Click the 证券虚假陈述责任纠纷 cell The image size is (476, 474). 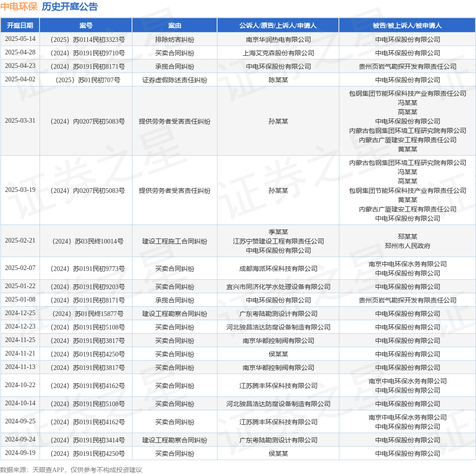175,80
